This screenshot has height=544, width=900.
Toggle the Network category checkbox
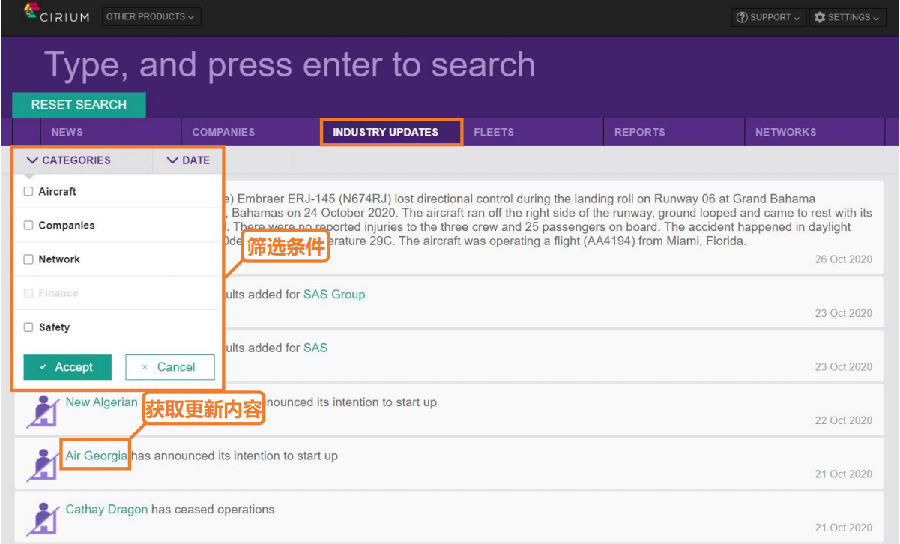29,259
